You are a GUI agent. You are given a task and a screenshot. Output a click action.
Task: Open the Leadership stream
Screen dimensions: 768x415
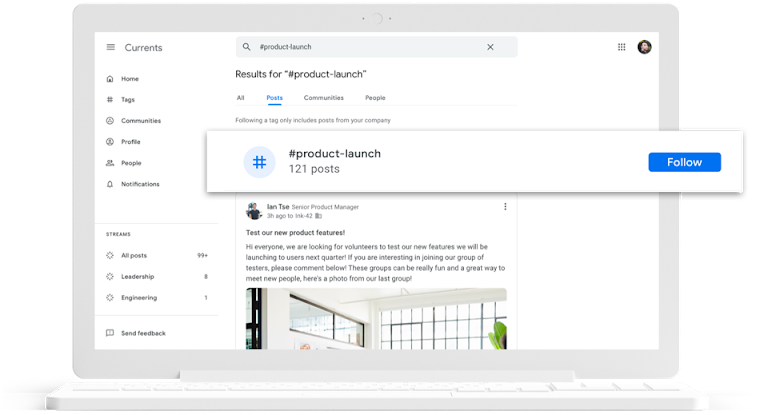click(137, 276)
